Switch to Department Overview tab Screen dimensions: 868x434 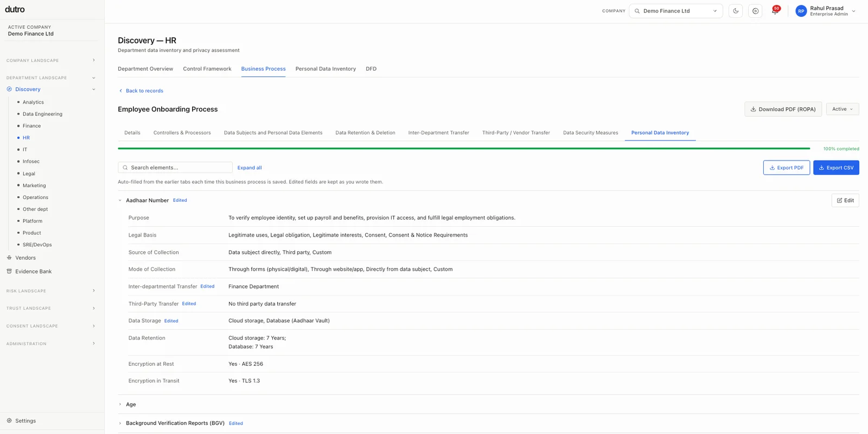pyautogui.click(x=145, y=69)
